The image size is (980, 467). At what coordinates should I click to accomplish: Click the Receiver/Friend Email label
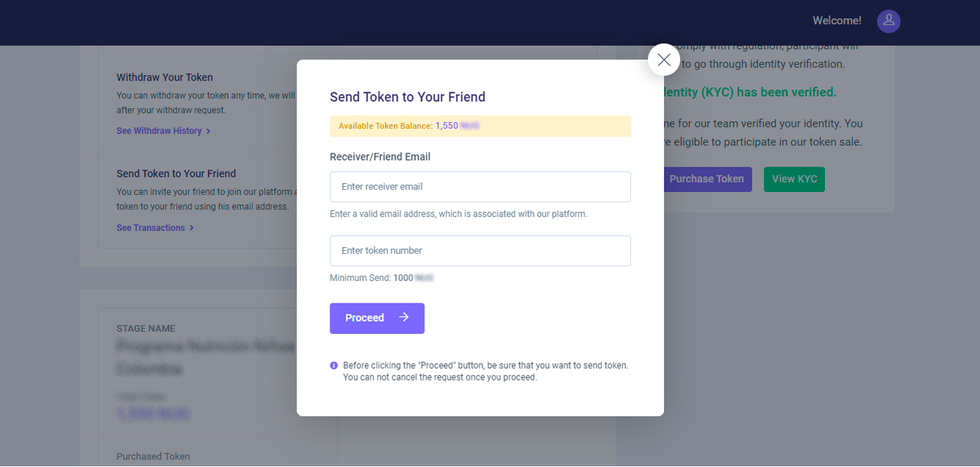[x=380, y=156]
